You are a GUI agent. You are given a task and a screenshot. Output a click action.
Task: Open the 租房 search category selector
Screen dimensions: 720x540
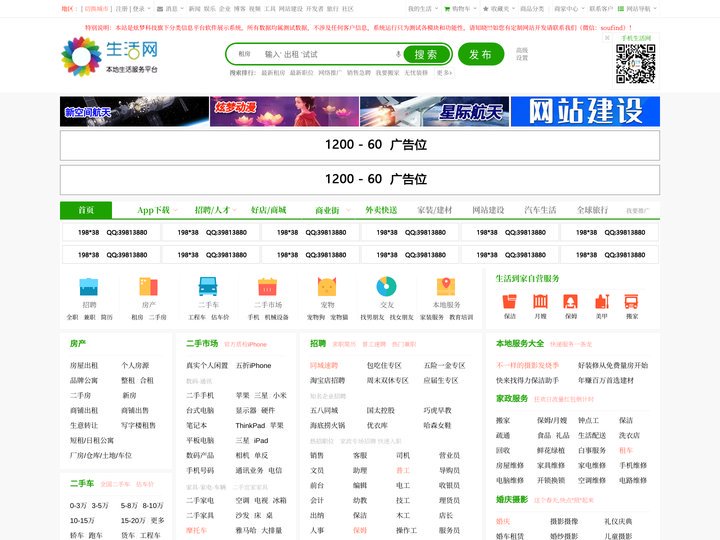click(244, 54)
